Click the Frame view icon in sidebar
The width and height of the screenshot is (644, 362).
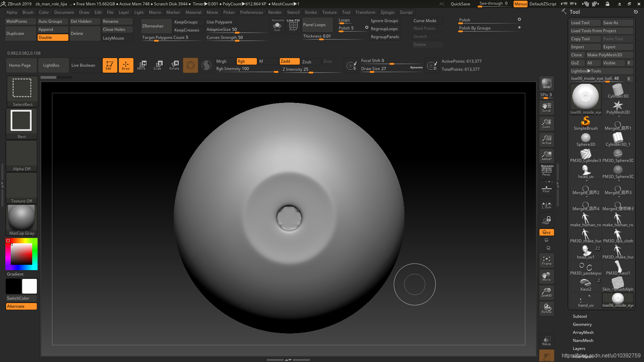click(546, 261)
